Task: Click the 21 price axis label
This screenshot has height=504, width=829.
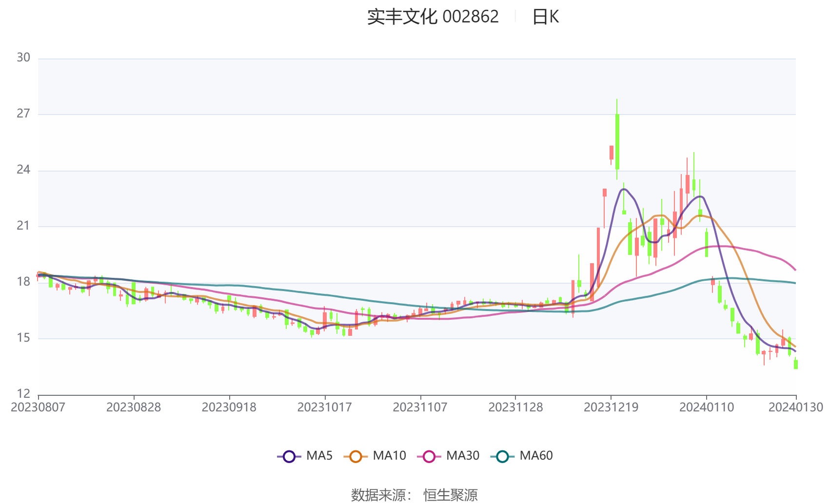Action: point(23,226)
